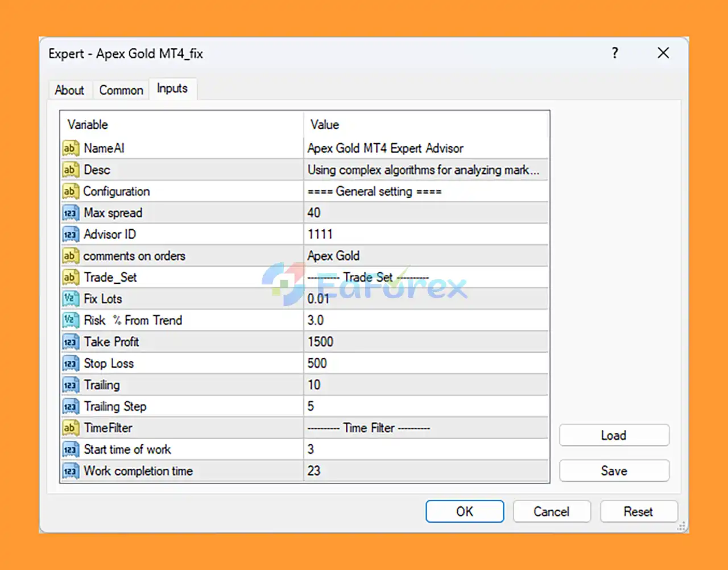
Task: Click the icon next to Stop Loss
Action: point(70,364)
